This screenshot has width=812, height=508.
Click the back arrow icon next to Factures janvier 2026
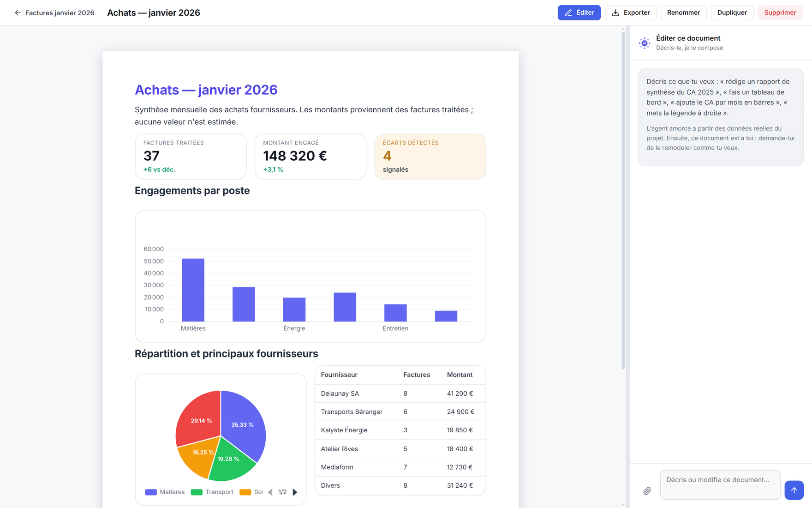click(x=18, y=13)
